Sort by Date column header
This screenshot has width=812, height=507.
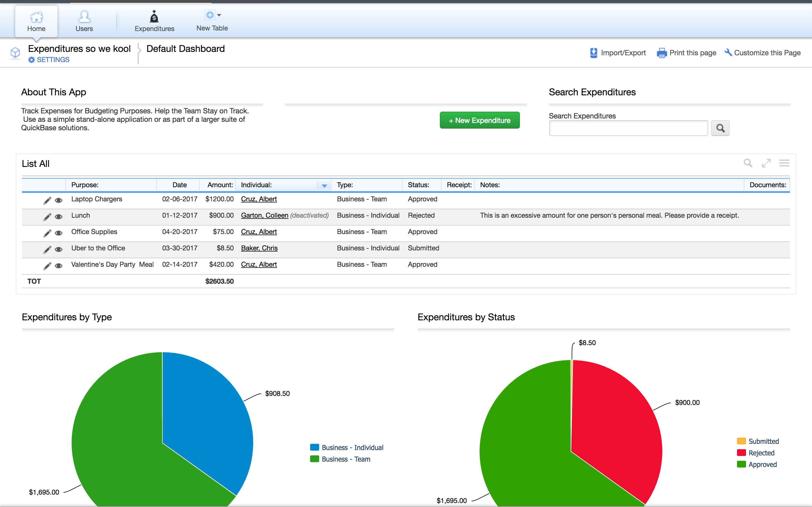[x=179, y=185]
